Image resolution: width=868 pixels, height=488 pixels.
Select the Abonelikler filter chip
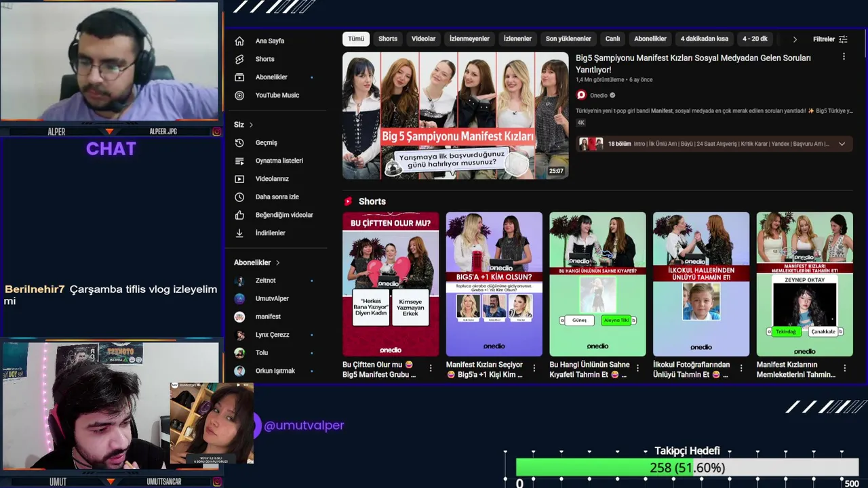(650, 39)
